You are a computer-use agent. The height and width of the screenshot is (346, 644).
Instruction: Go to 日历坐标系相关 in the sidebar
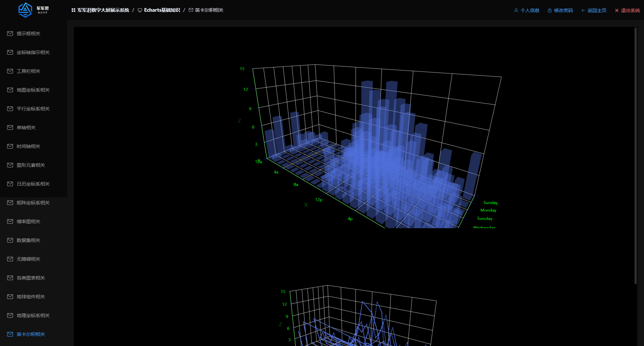(33, 184)
